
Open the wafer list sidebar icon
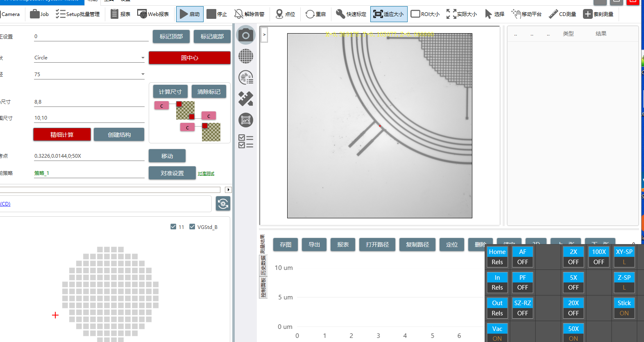point(246,77)
